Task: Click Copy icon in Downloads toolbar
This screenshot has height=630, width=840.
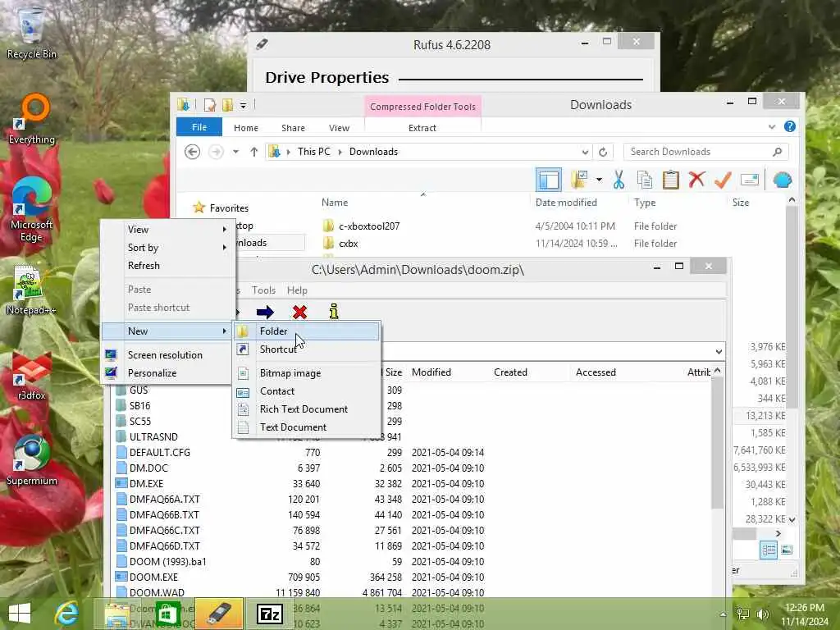Action: tap(645, 180)
